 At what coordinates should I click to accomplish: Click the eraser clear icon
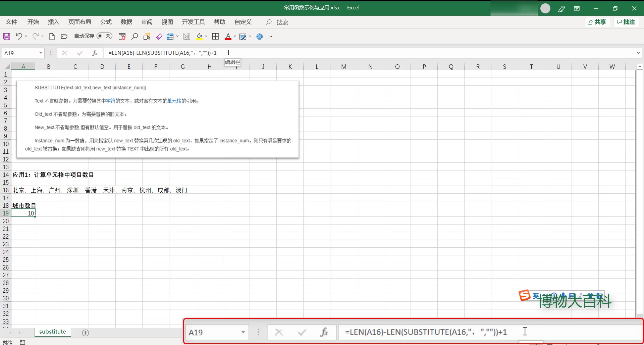[159, 36]
